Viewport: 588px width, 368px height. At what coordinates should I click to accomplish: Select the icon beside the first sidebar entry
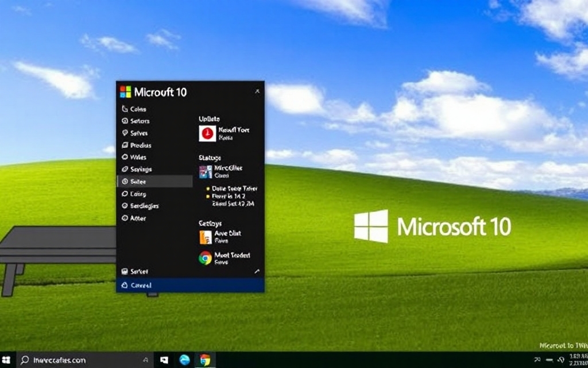pyautogui.click(x=125, y=109)
